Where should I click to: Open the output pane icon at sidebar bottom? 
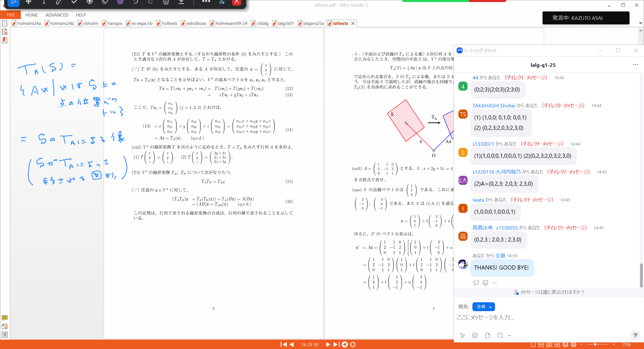point(5,335)
